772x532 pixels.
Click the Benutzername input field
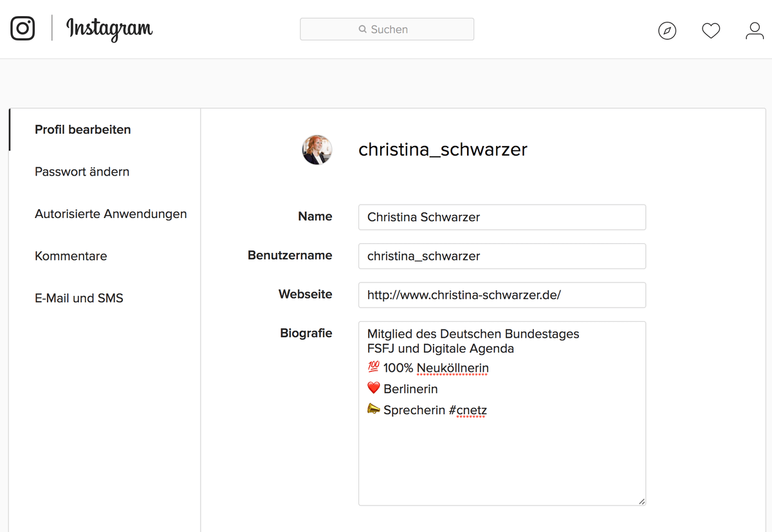pos(502,256)
